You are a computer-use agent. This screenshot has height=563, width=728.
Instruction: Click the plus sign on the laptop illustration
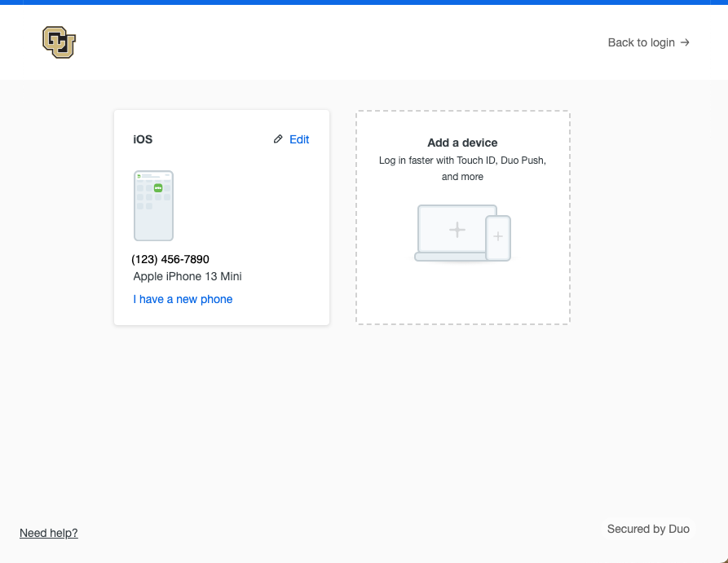tap(457, 230)
